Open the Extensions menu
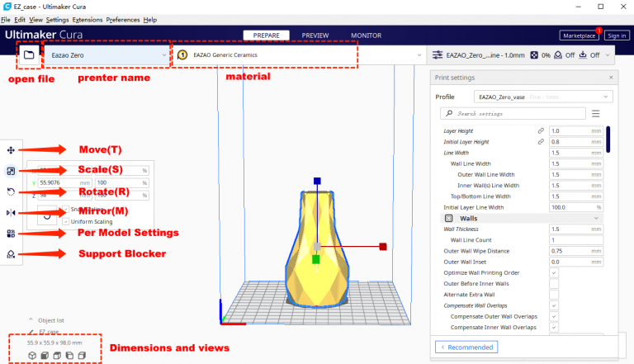The width and height of the screenshot is (634, 364). click(88, 20)
